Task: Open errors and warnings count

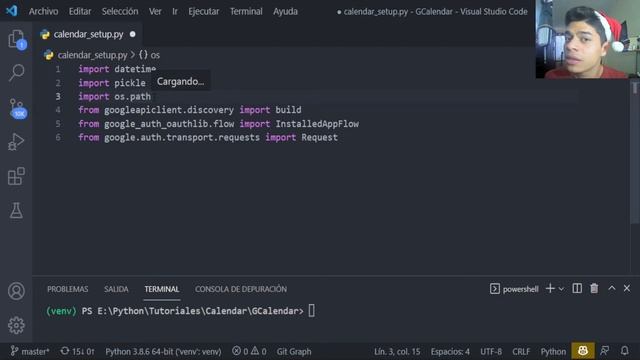Action: [x=249, y=351]
